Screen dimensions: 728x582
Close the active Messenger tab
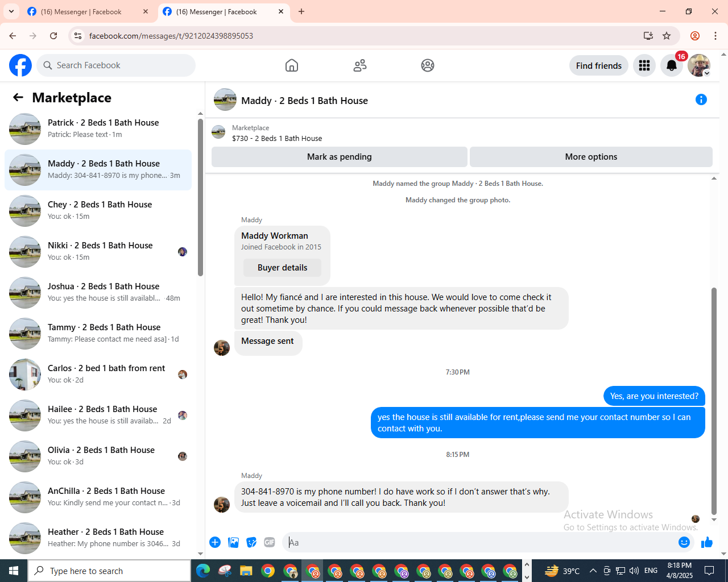[x=281, y=11]
